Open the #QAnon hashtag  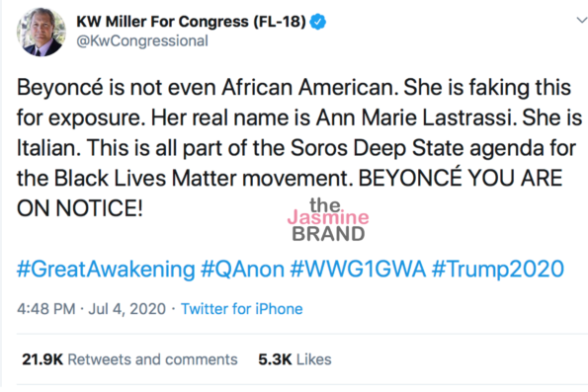click(x=243, y=270)
